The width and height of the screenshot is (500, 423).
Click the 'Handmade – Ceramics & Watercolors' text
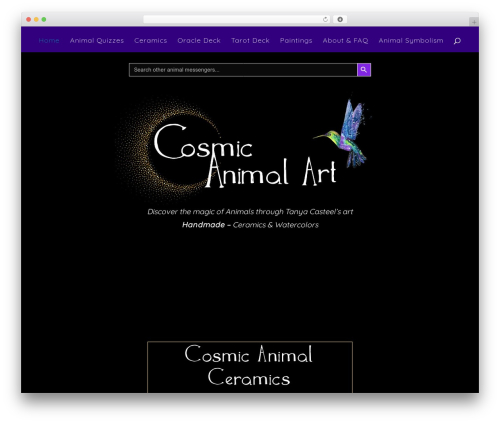[x=250, y=225]
